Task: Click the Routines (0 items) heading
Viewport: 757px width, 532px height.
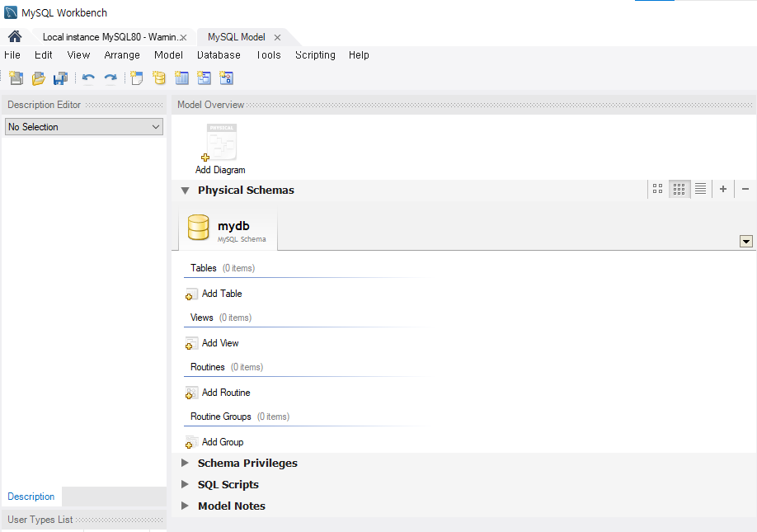Action: 227,367
